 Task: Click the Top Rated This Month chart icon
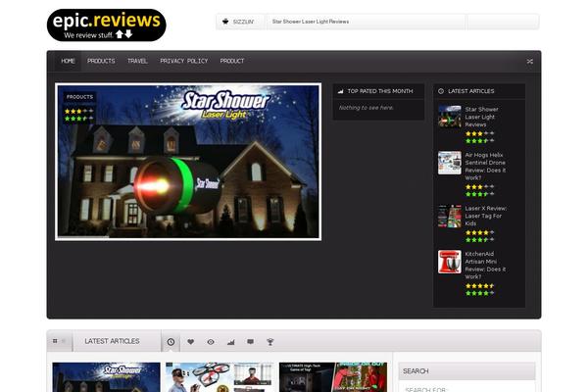pos(340,91)
